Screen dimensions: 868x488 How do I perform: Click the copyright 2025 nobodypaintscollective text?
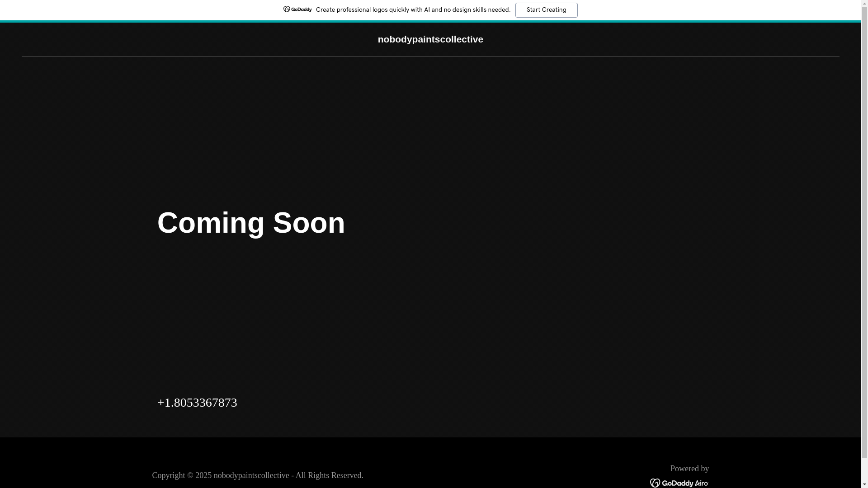(258, 475)
